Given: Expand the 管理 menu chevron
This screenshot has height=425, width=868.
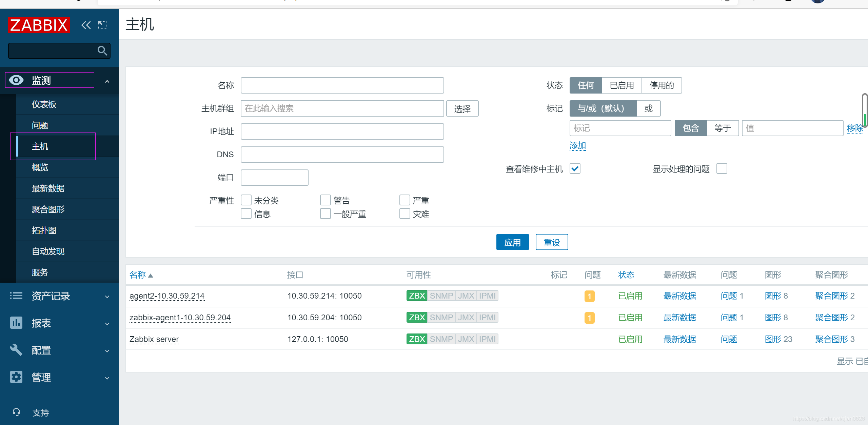Looking at the screenshot, I should (x=107, y=378).
